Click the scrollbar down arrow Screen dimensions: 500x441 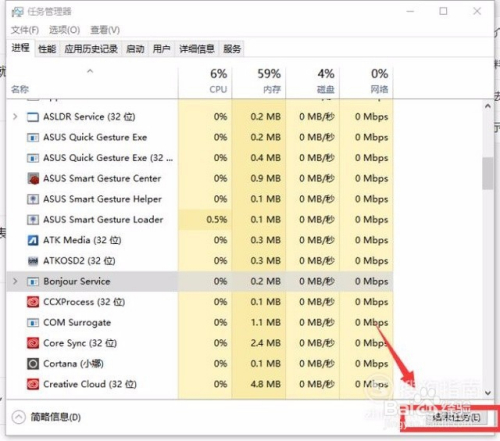click(x=488, y=393)
